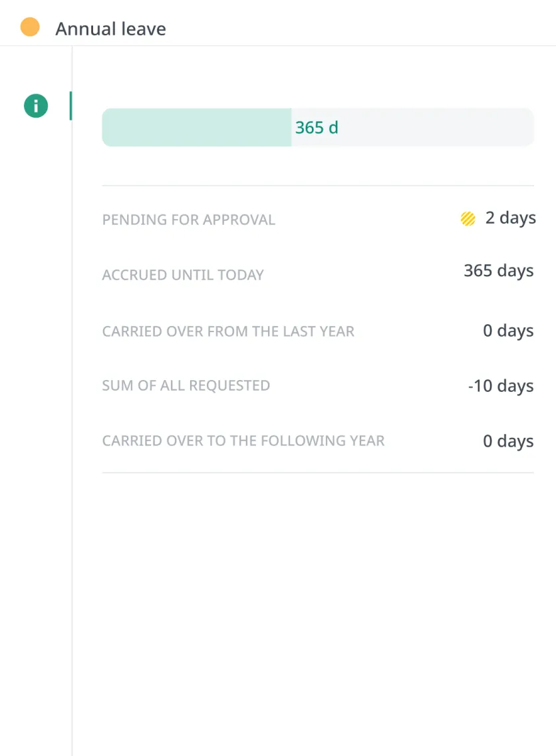Click the striped pending approval indicator icon
Viewport: 556px width, 756px height.
tap(468, 218)
